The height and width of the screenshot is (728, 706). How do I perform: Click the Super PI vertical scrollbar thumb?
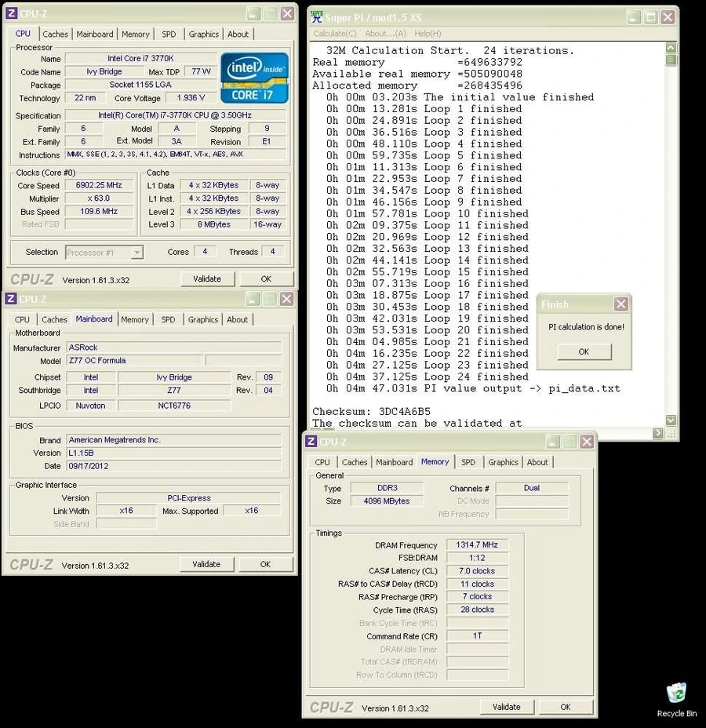[x=671, y=60]
